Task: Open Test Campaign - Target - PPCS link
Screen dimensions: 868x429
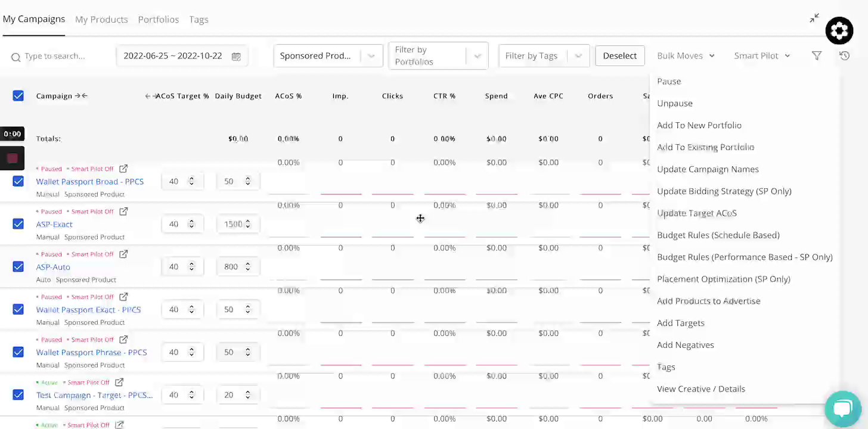Action: [x=94, y=395]
